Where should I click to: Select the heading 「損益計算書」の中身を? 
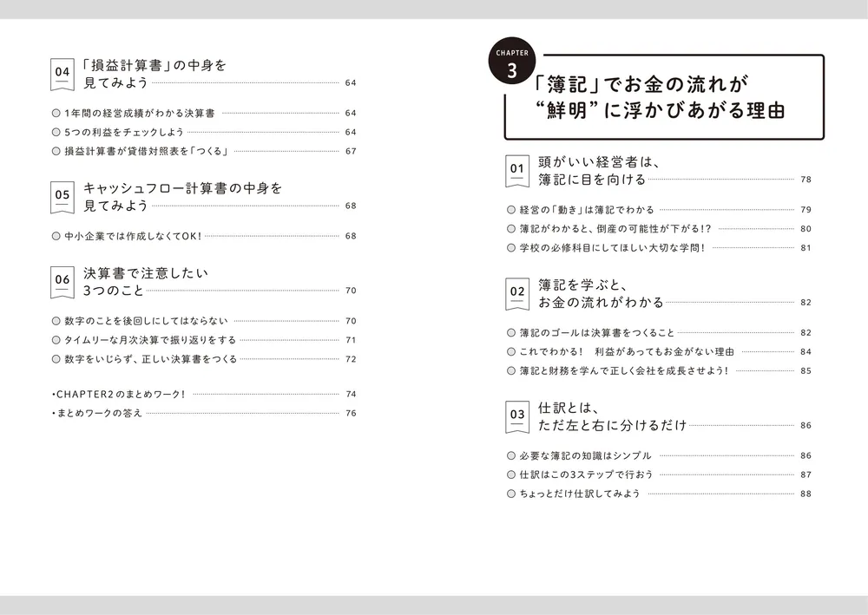tap(155, 65)
